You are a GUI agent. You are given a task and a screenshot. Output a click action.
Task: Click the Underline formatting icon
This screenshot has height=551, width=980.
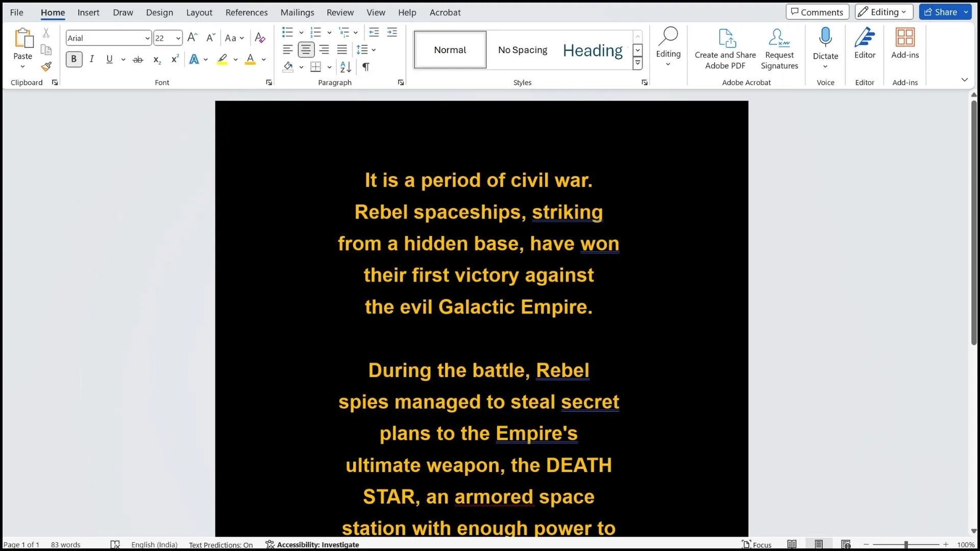click(109, 60)
